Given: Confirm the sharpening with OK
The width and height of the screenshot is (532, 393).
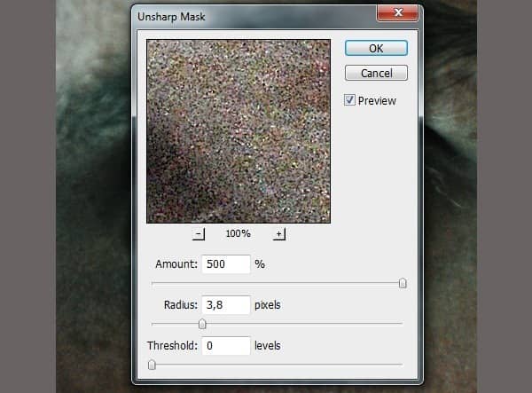Looking at the screenshot, I should [376, 48].
